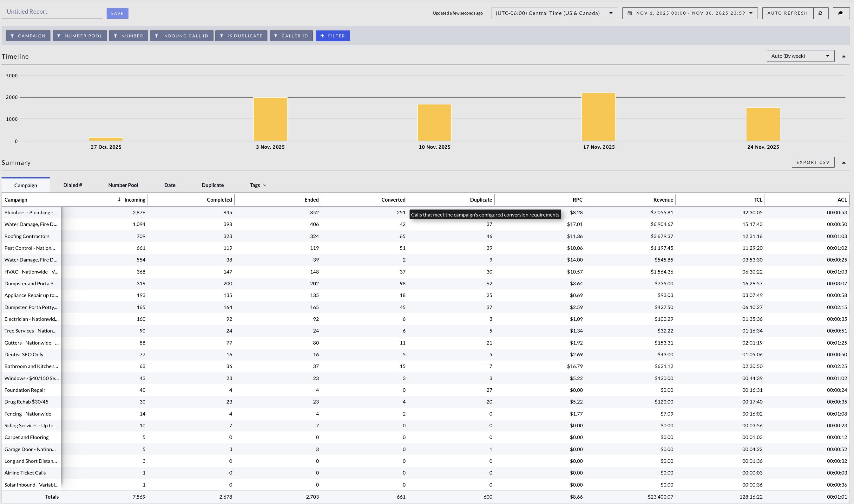Open the Auto (By week) dropdown
This screenshot has width=854, height=504.
pos(800,56)
